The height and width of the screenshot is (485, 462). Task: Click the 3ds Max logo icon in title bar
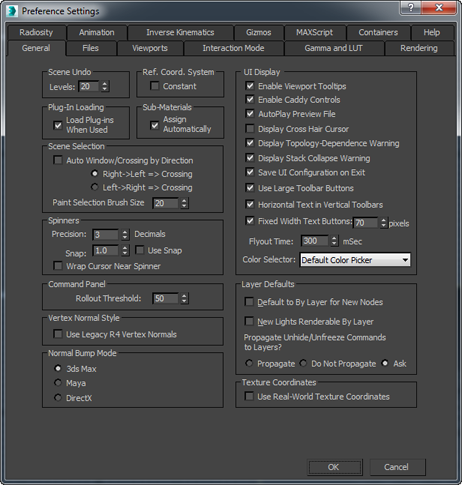[x=12, y=11]
